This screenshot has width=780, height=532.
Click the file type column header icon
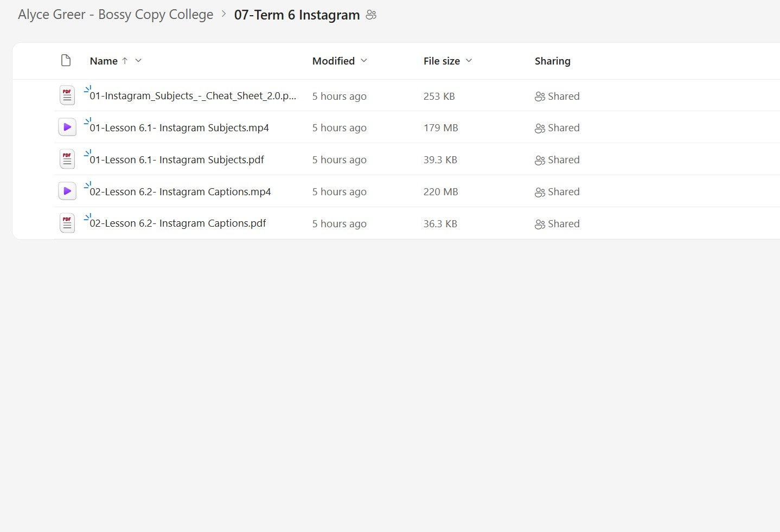coord(66,61)
